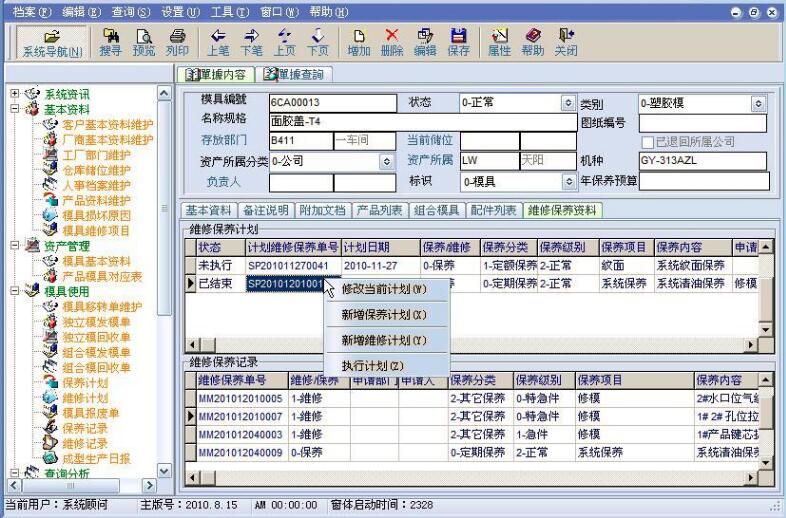Choose 执行计划 from context menu
786x518 pixels.
(372, 366)
